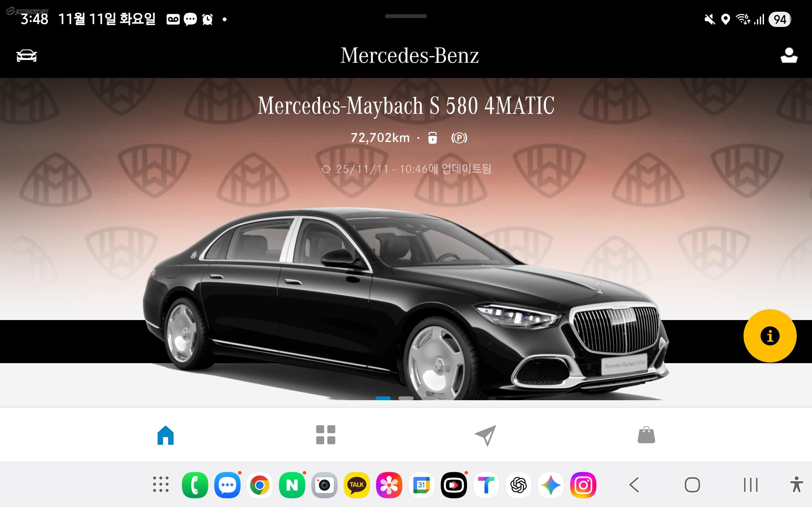Tap the yellow info button
The height and width of the screenshot is (507, 812).
coord(770,336)
